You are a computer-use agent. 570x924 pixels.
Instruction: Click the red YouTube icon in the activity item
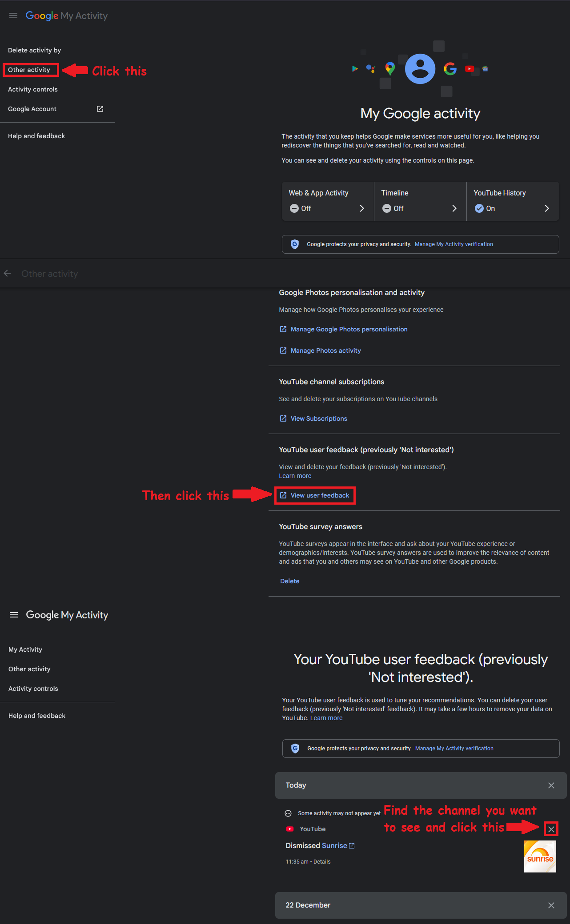coord(290,829)
